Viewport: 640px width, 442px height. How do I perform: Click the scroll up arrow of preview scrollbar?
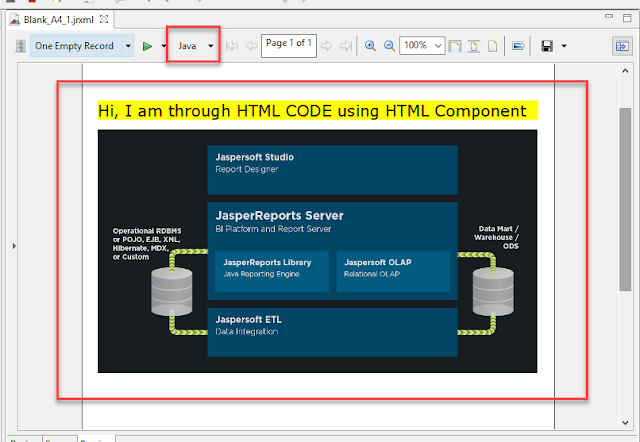tap(625, 71)
